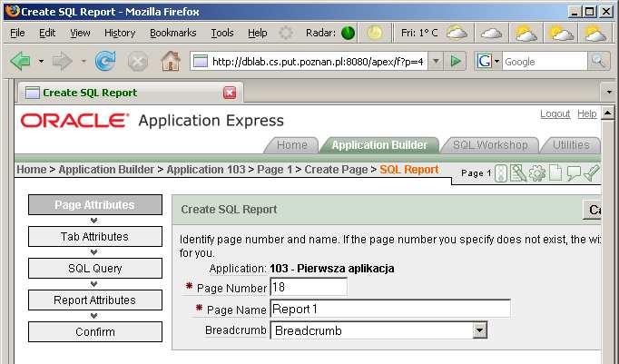Click the flashlight Find icon
The image size is (619, 364).
coord(592,172)
